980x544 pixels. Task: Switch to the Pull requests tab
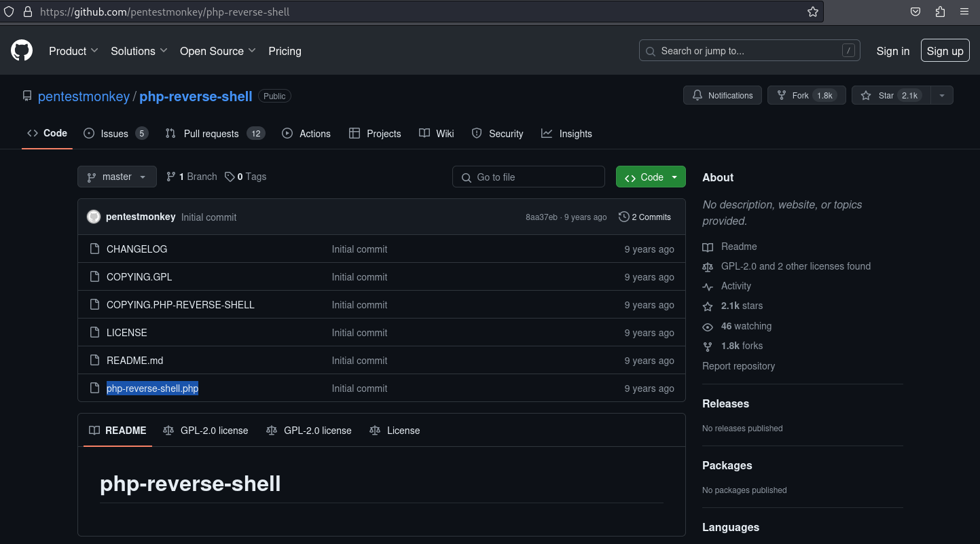click(215, 133)
